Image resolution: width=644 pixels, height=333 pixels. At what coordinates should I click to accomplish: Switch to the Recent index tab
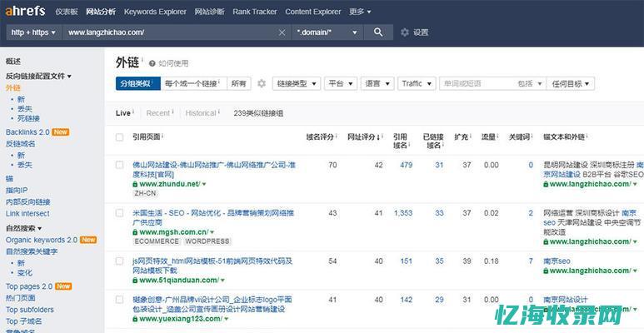(158, 113)
